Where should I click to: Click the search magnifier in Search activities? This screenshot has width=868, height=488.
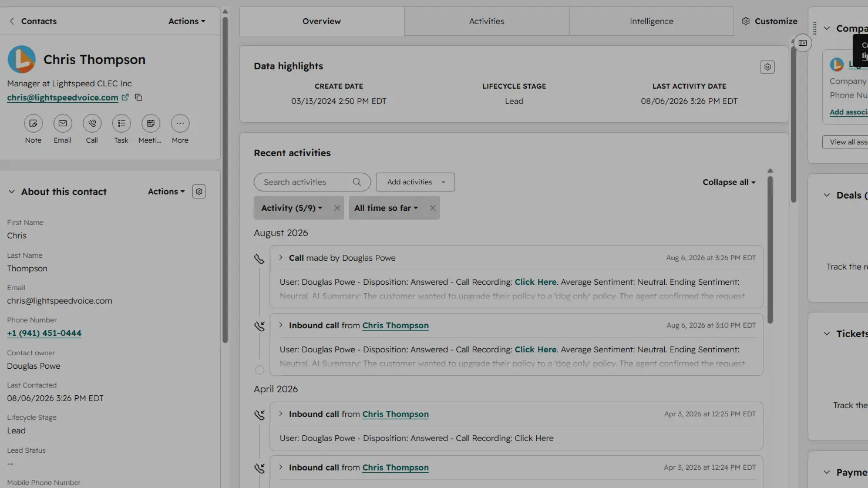coord(356,182)
